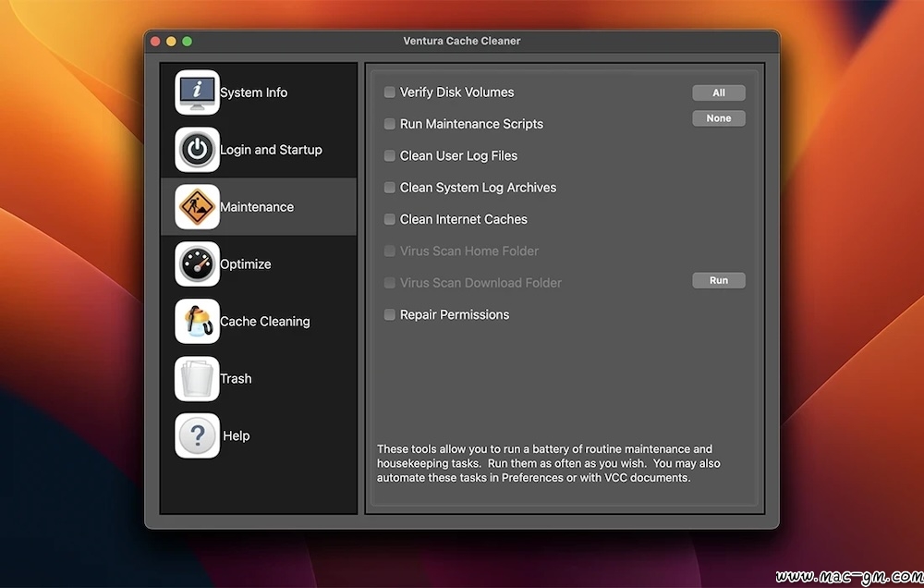Screen dimensions: 924x588
Task: Click the Virus Scan Home Folder checkbox
Action: (x=390, y=251)
